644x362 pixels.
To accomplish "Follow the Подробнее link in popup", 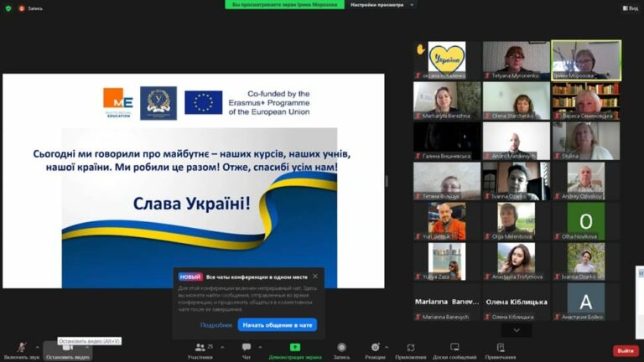I will (216, 325).
